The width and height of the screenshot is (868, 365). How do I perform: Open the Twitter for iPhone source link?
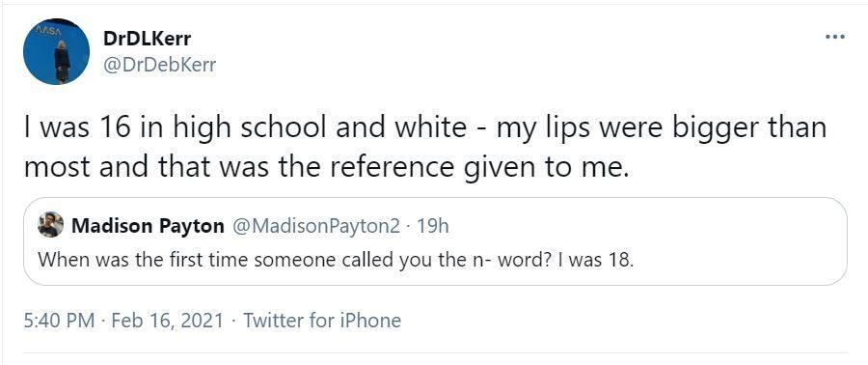(322, 321)
